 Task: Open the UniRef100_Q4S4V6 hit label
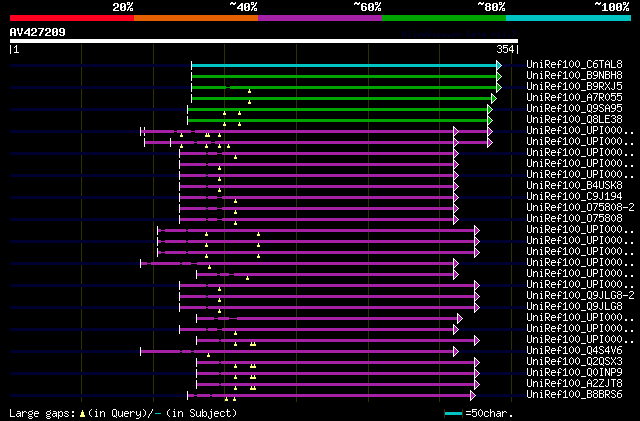coord(574,350)
